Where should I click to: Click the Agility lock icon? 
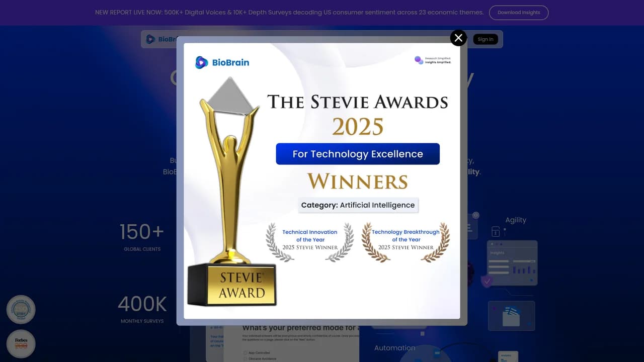[x=496, y=231]
